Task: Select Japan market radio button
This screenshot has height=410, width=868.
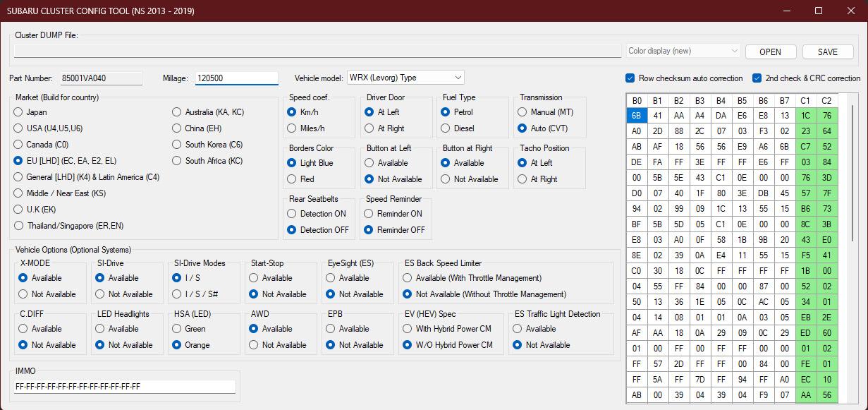Action: pos(18,112)
